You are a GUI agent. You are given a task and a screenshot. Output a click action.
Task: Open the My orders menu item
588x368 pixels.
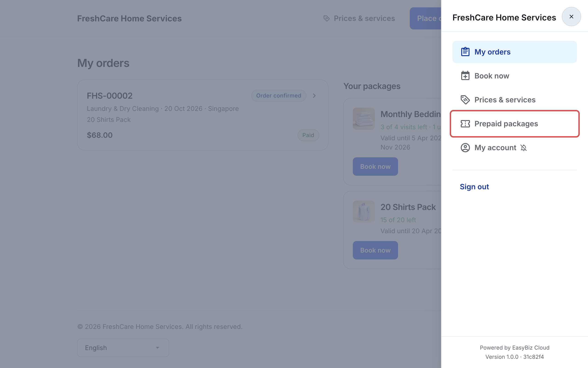tap(514, 52)
